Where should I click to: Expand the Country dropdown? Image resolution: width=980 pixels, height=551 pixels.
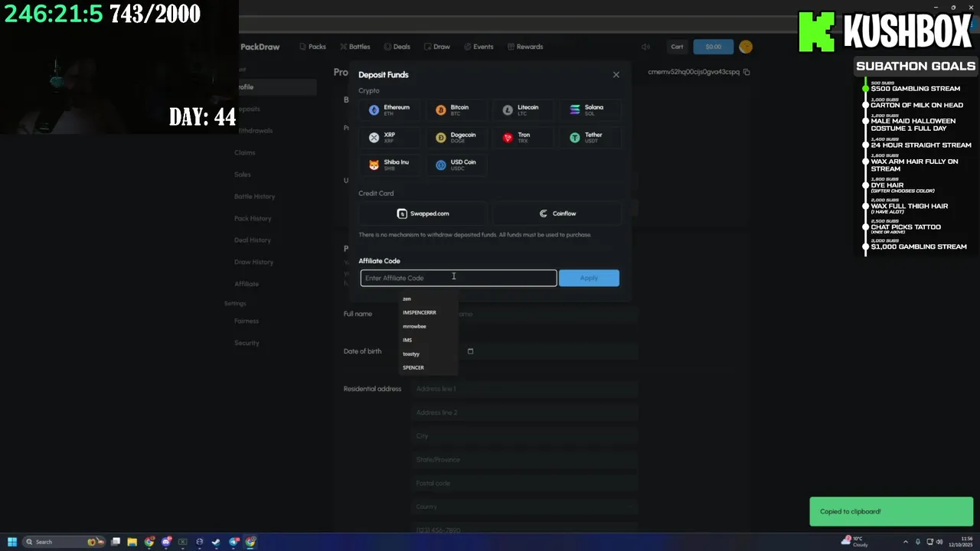[x=525, y=507]
